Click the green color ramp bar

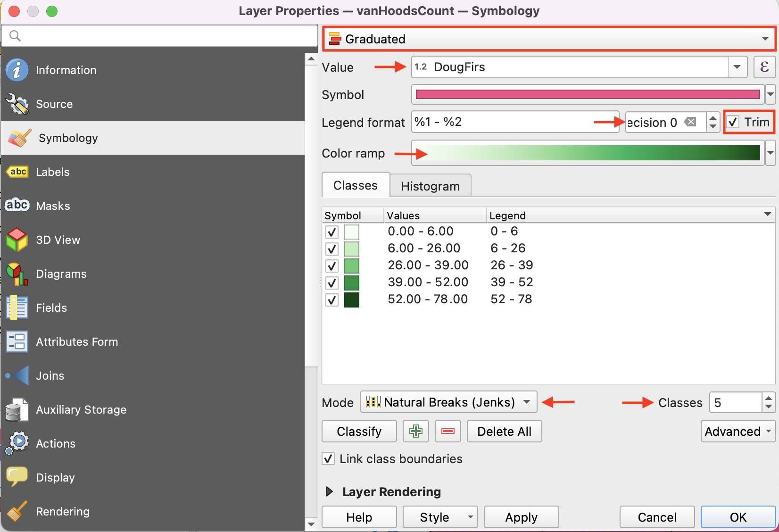tap(588, 153)
